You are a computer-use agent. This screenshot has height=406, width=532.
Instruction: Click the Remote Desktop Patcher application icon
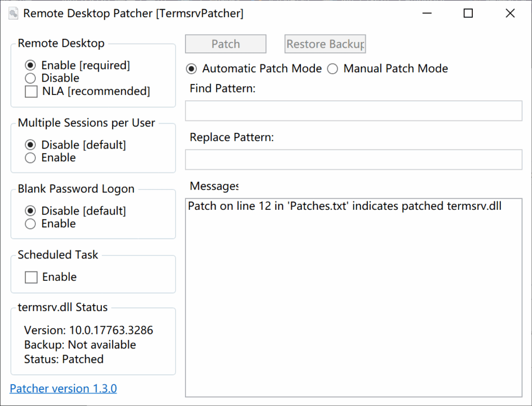coord(12,13)
